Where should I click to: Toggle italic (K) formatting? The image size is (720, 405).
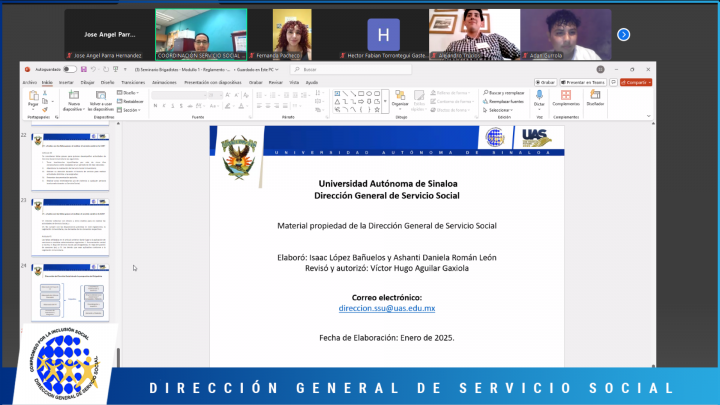pos(164,106)
